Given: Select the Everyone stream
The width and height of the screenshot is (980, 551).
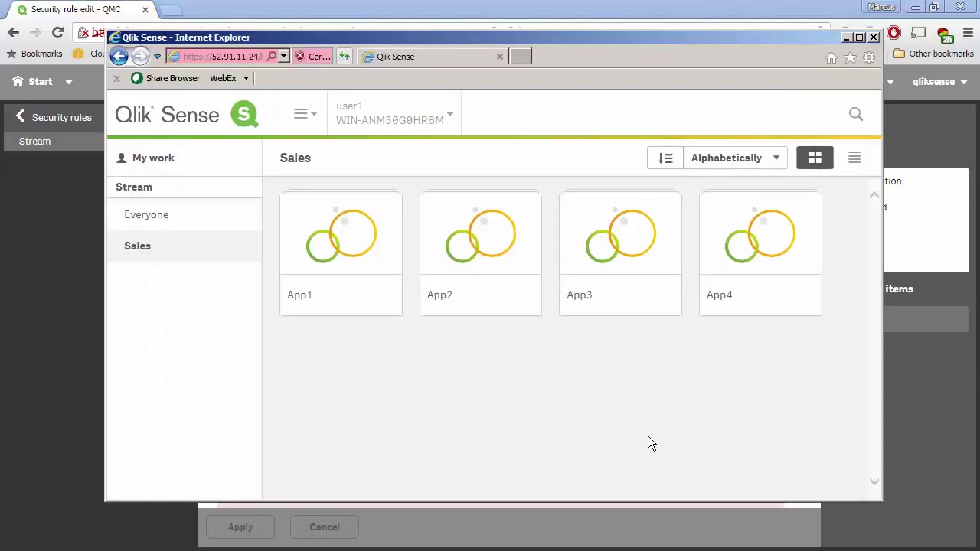Looking at the screenshot, I should [x=184, y=214].
